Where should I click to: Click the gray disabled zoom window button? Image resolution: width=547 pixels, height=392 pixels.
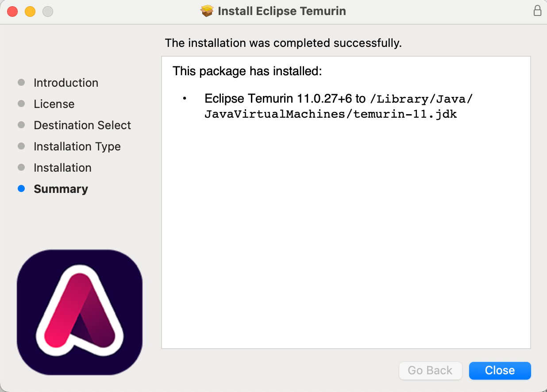click(48, 12)
